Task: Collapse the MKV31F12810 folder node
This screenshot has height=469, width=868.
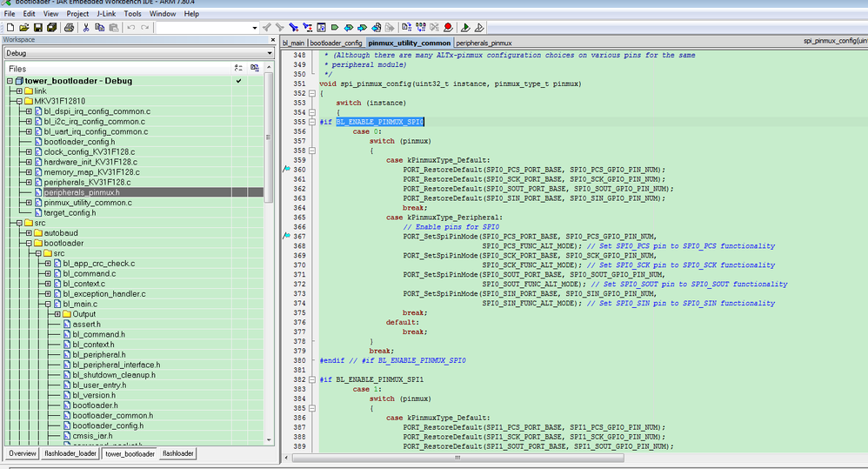Action: (17, 101)
